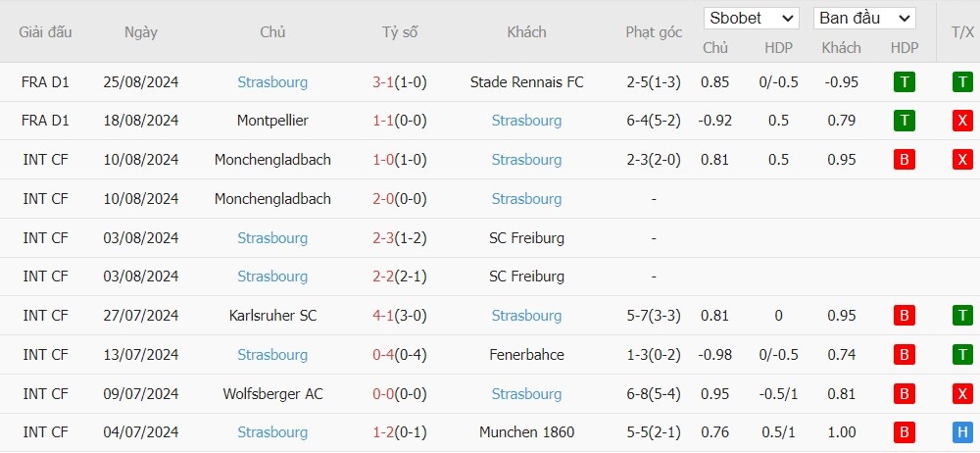This screenshot has width=980, height=453.
Task: Click blue H badge in Munchen 1860 row
Action: [x=962, y=432]
